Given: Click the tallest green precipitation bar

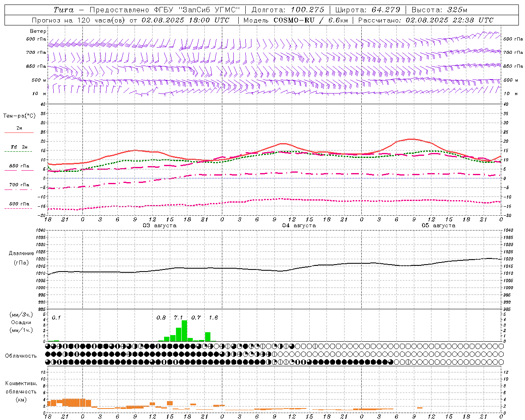Looking at the screenshot, I should point(184,331).
